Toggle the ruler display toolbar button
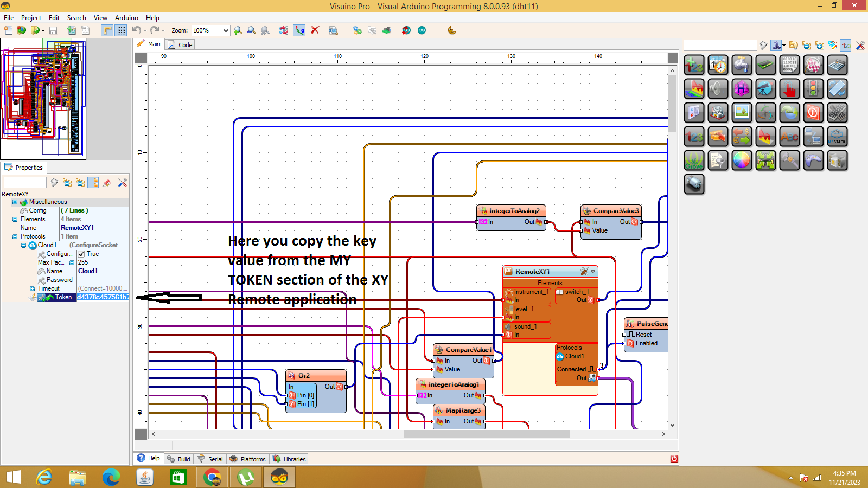This screenshot has height=488, width=868. click(x=106, y=30)
